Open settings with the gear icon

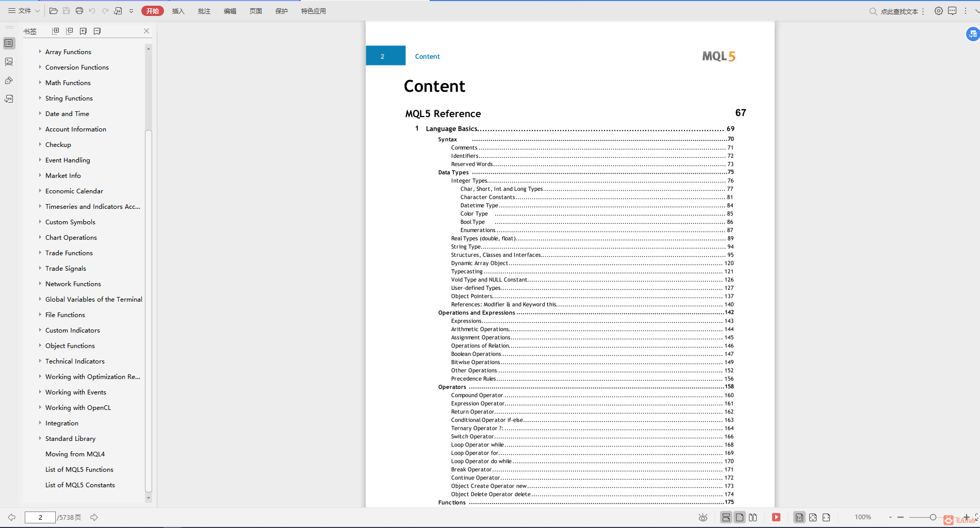[x=939, y=11]
